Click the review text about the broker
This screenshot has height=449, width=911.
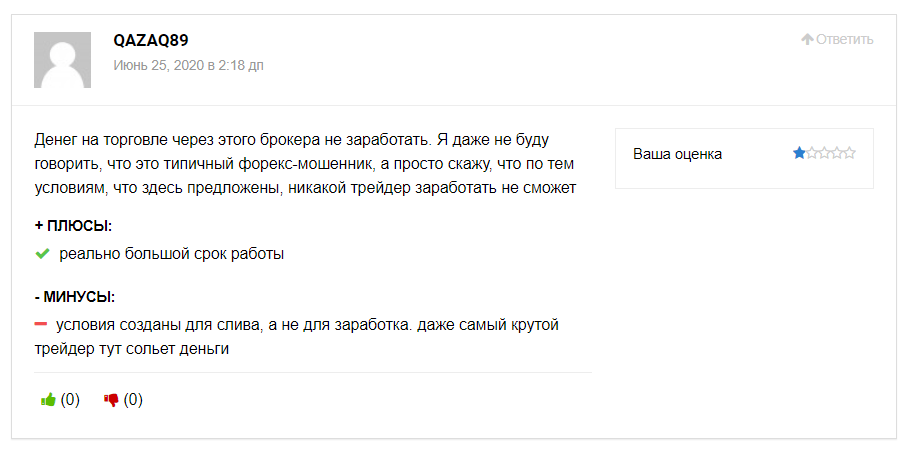(x=304, y=162)
